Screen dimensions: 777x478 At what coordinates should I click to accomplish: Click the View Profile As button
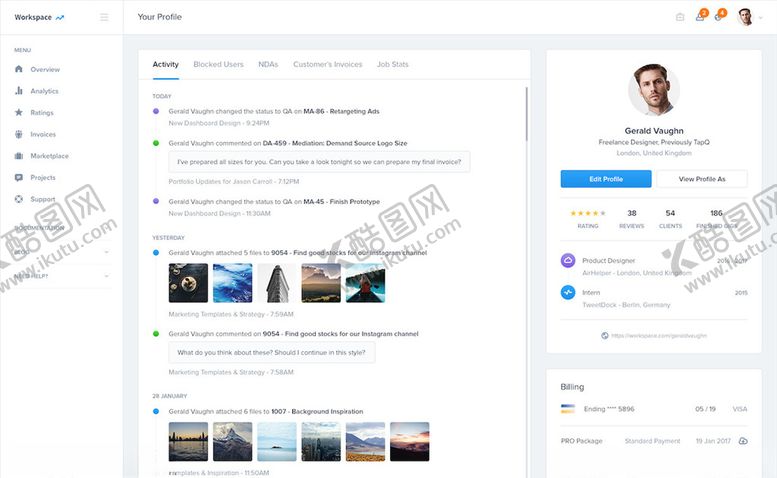coord(702,179)
